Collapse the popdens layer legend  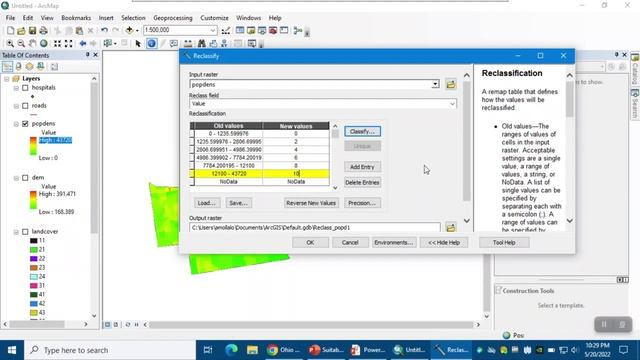coord(16,124)
